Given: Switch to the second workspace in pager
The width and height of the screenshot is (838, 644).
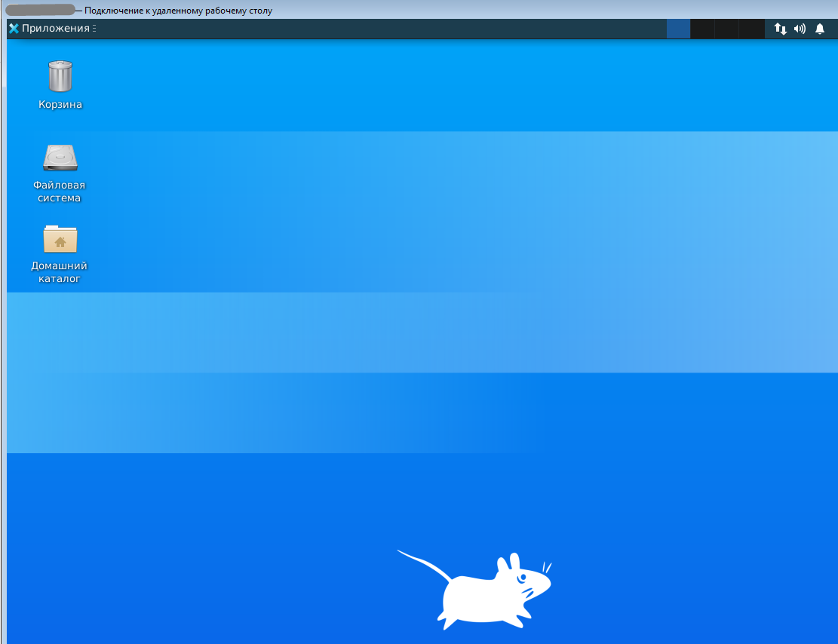Looking at the screenshot, I should [702, 29].
